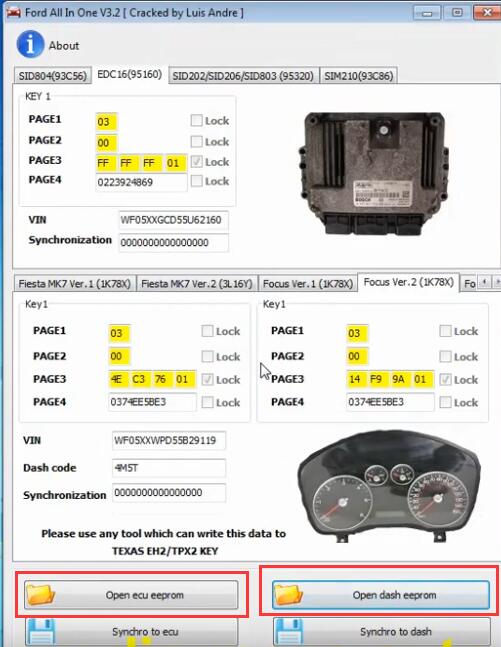This screenshot has height=647, width=501.
Task: Open Fiesta MK7 Ver.2 (3L16Y) tab
Action: pyautogui.click(x=196, y=284)
